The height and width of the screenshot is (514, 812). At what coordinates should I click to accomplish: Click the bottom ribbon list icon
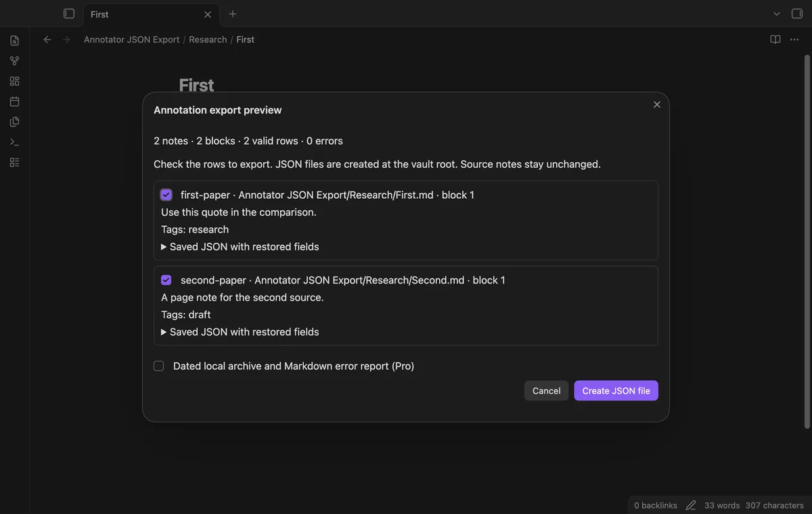pyautogui.click(x=14, y=162)
